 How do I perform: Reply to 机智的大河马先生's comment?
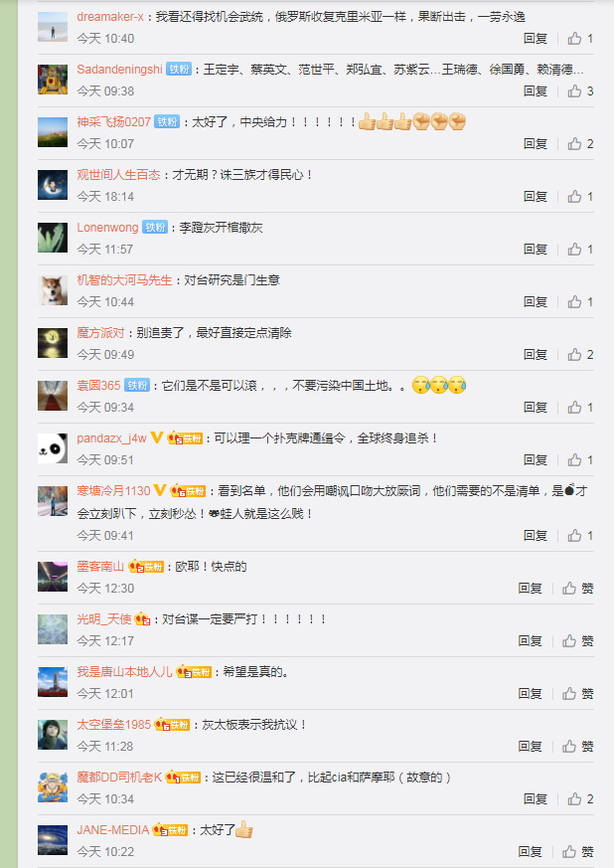click(x=535, y=301)
